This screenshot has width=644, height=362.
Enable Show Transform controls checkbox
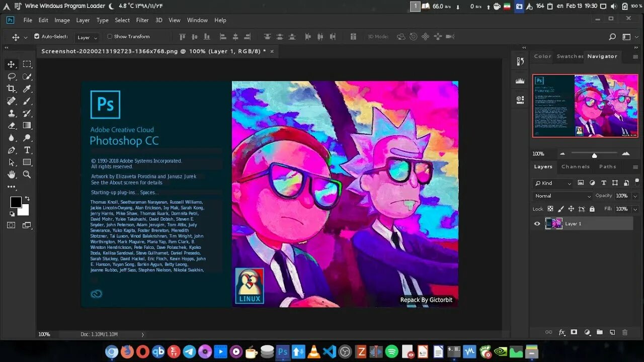pos(110,36)
